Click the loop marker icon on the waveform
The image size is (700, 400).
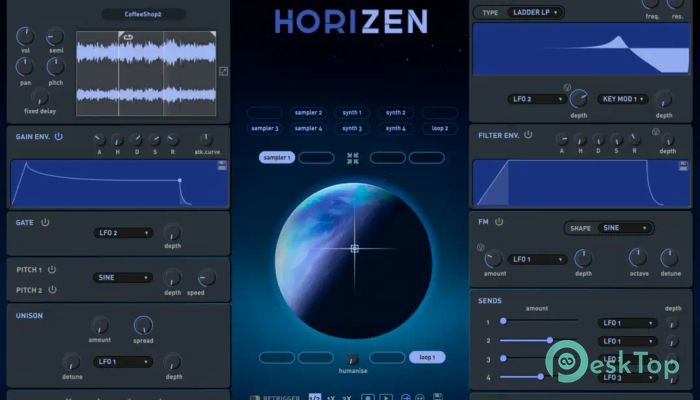click(x=127, y=35)
